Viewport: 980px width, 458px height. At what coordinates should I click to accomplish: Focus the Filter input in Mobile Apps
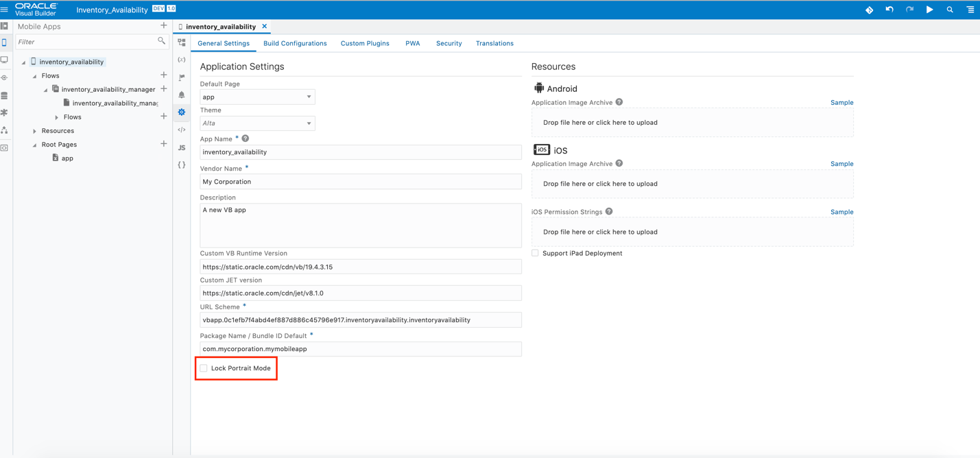87,42
